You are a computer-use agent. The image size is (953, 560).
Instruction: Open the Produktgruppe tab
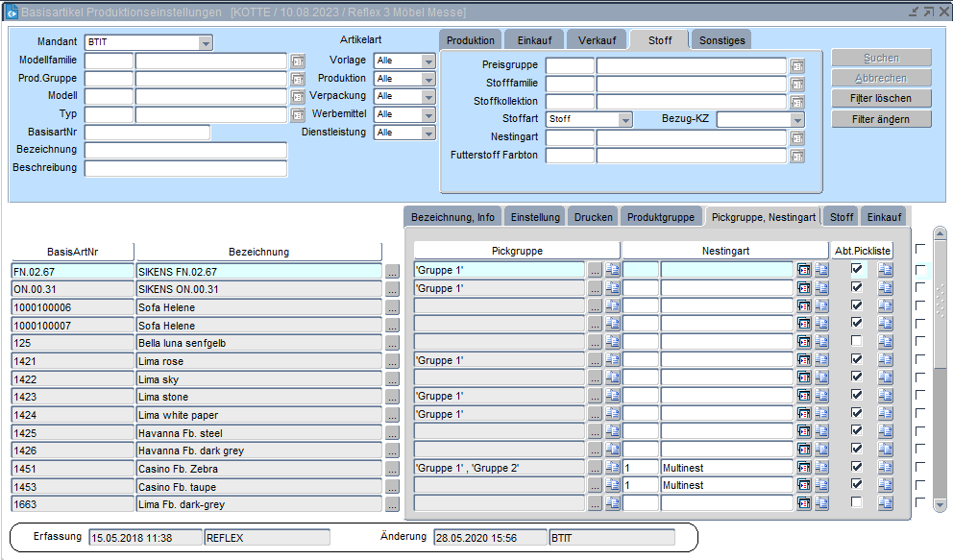pyautogui.click(x=661, y=217)
